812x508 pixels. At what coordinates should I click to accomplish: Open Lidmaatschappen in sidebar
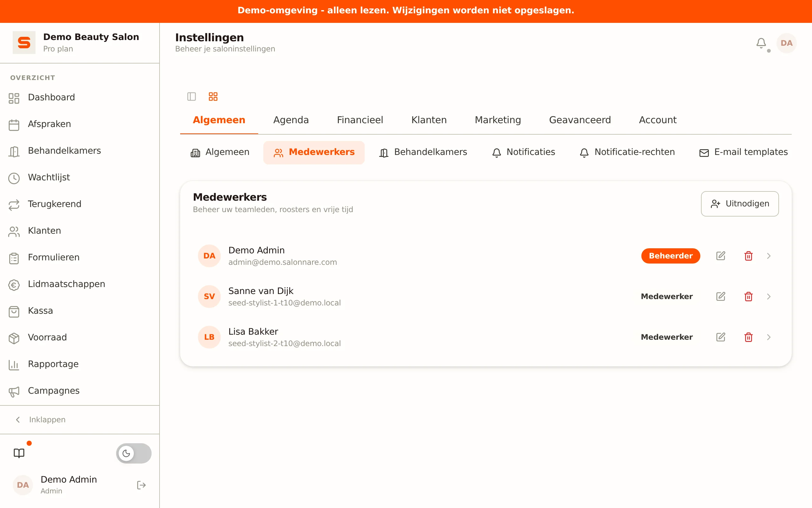tap(80, 284)
